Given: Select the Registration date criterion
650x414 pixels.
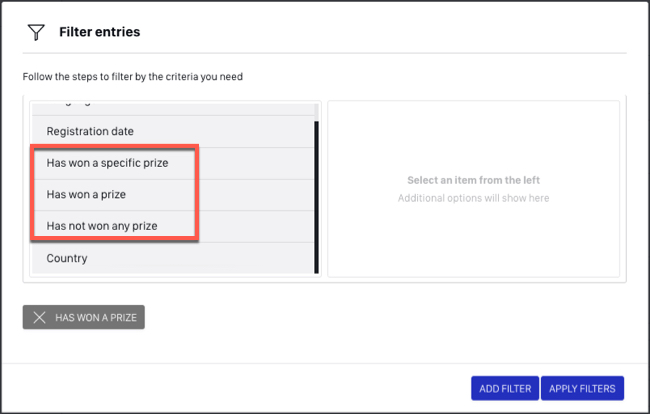Looking at the screenshot, I should coord(173,131).
